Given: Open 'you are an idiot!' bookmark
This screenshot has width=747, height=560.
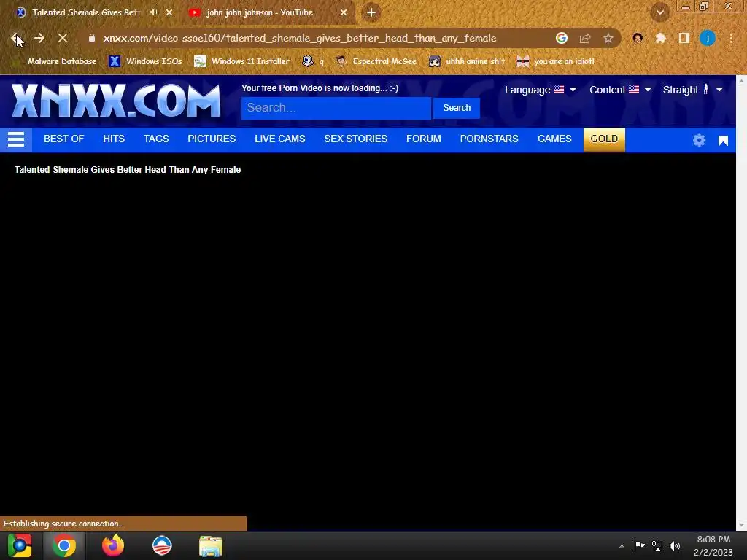Looking at the screenshot, I should (555, 61).
